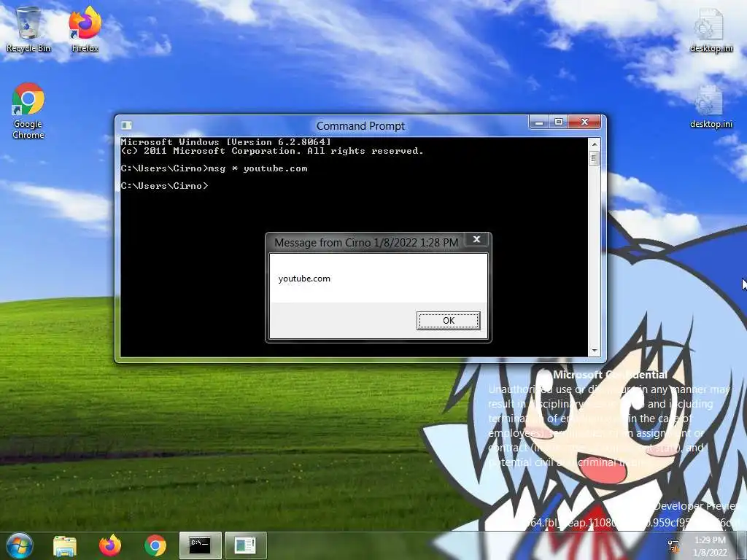Select the lower desktop.ini file icon
The height and width of the screenshot is (560, 747).
click(x=711, y=106)
